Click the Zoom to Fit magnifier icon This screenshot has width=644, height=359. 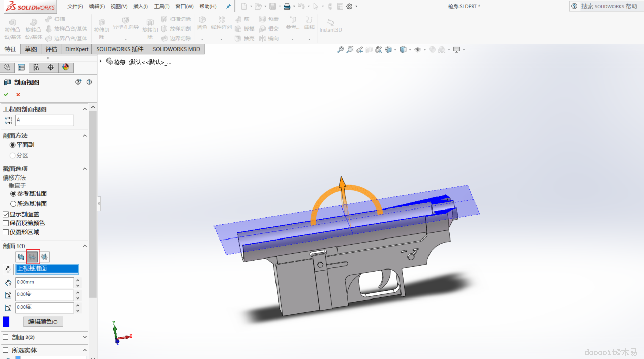pos(341,50)
